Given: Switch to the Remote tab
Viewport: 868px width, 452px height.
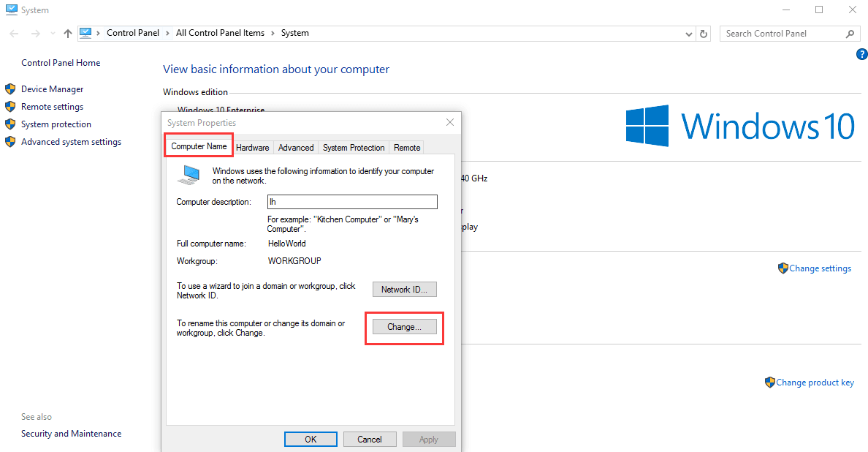Looking at the screenshot, I should pos(407,147).
